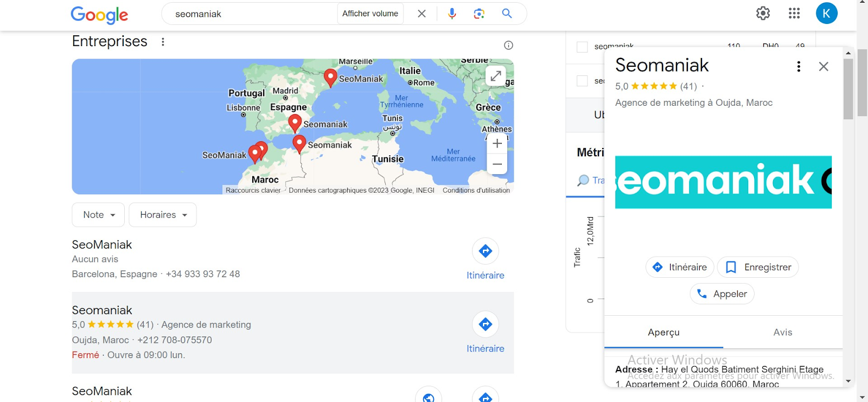
Task: Clear the search box with the X icon
Action: point(422,14)
